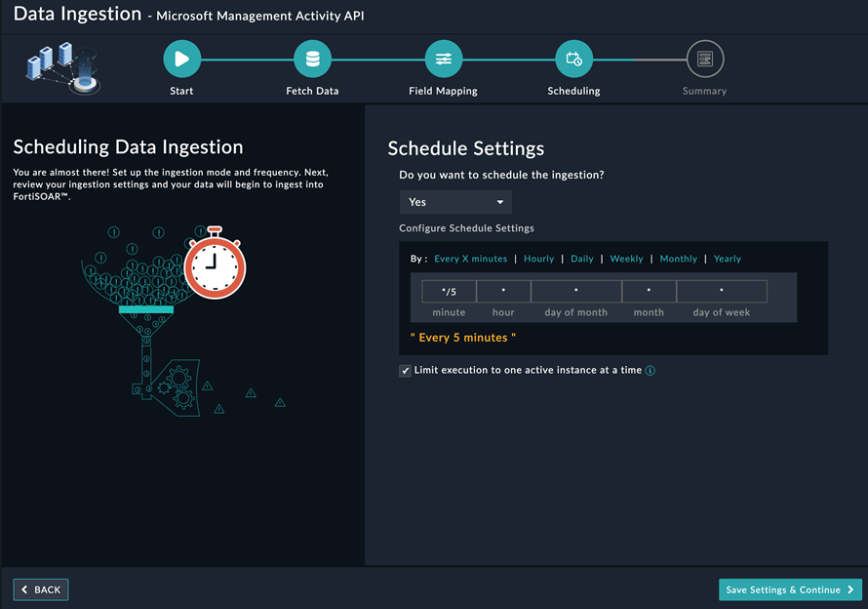868x609 pixels.
Task: Click Save Settings & Continue button
Action: click(x=790, y=589)
